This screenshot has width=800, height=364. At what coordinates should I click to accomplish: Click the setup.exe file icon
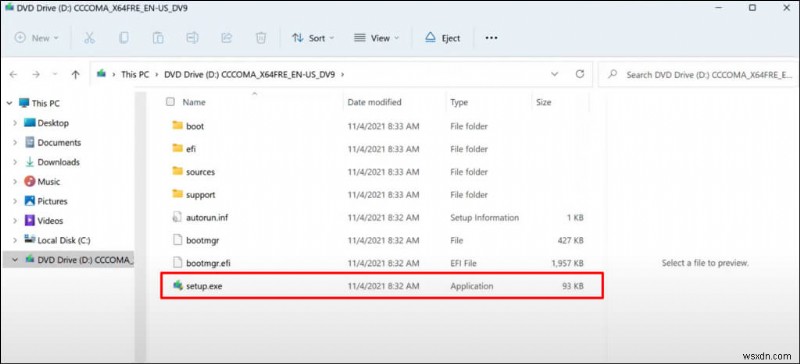click(x=178, y=285)
